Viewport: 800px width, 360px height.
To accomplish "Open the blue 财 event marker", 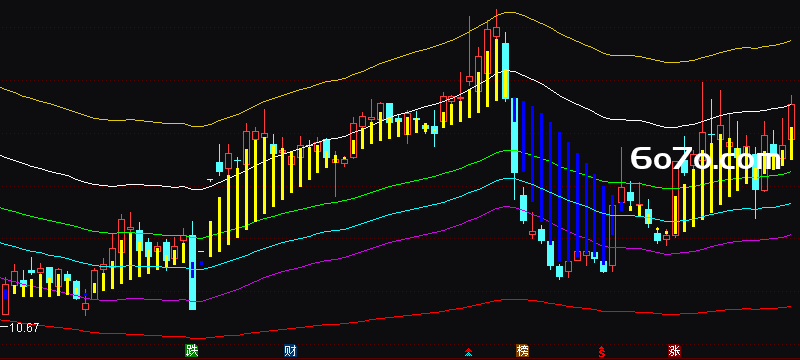I will click(x=290, y=350).
